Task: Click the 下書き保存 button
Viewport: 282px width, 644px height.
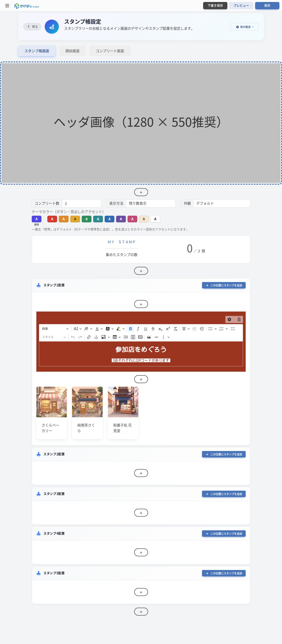Action: click(x=215, y=6)
